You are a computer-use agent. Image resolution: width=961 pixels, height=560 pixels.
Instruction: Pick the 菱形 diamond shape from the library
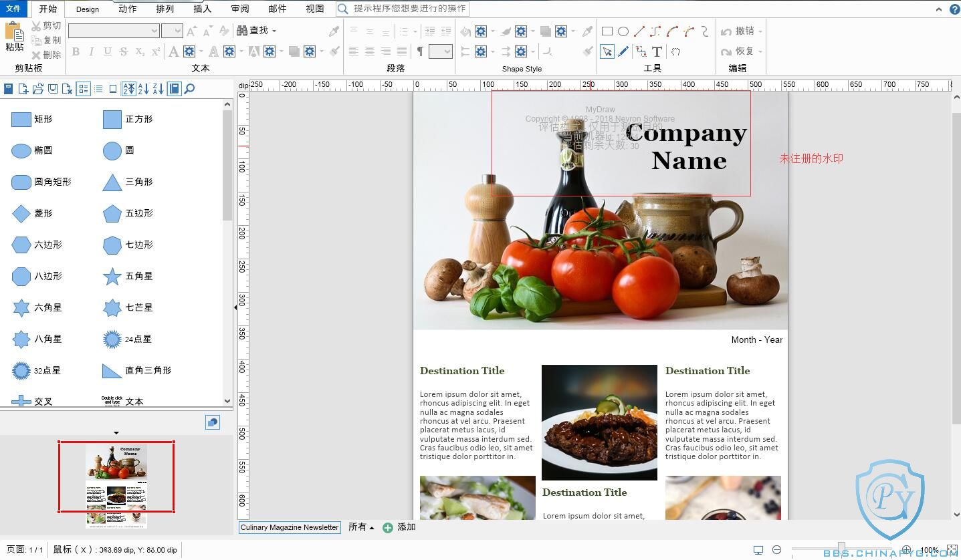pos(32,213)
